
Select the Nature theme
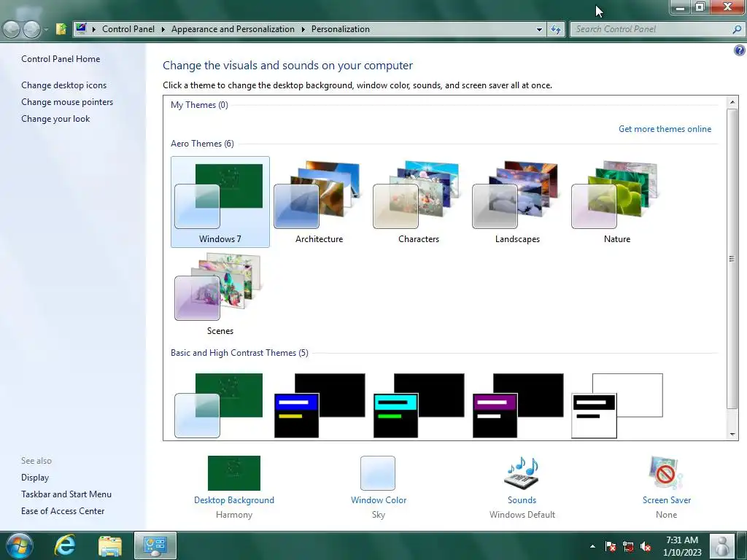(x=617, y=202)
